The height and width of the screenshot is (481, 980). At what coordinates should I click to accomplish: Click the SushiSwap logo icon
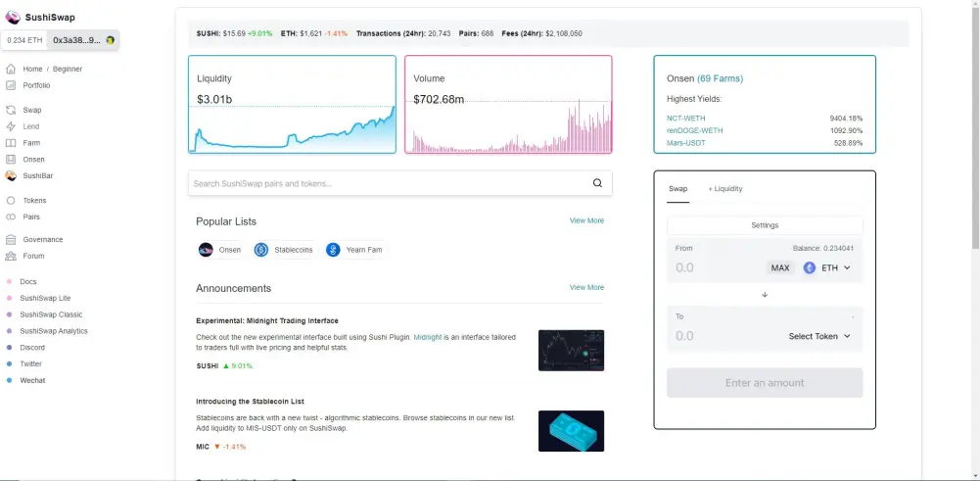[13, 18]
